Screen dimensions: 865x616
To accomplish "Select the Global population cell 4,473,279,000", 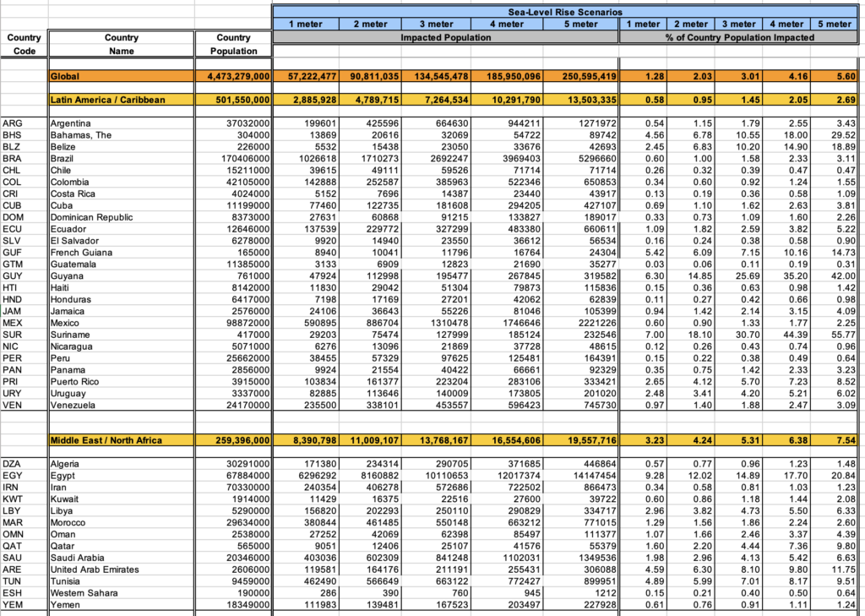I will tap(233, 76).
